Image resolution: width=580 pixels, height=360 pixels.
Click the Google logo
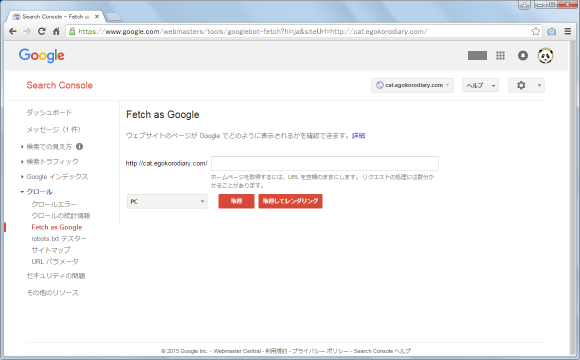pos(42,55)
